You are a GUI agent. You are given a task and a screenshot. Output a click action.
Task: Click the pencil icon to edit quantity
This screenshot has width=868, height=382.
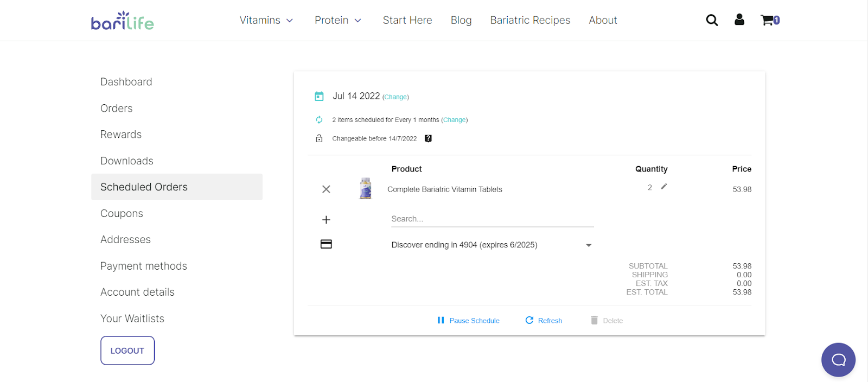(x=664, y=187)
